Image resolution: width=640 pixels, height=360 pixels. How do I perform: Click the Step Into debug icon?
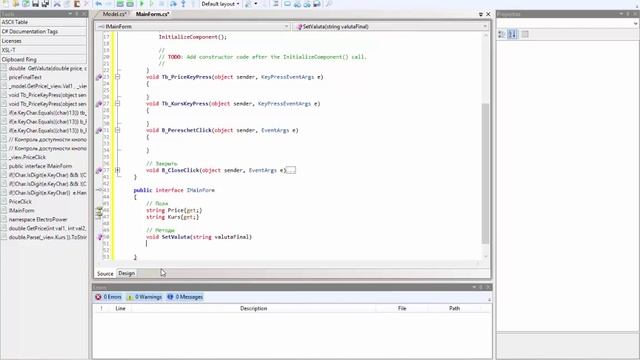click(x=183, y=4)
